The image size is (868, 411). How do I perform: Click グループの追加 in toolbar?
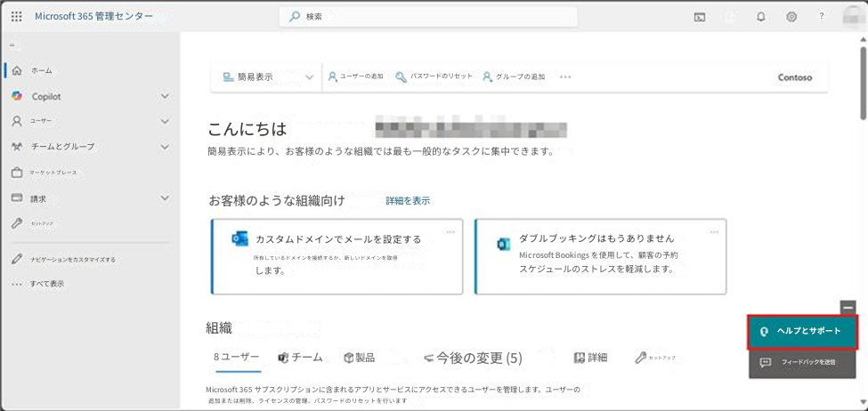click(514, 77)
